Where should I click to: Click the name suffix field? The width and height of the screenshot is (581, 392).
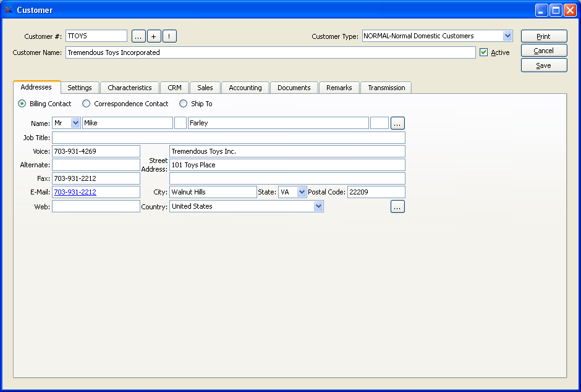click(x=380, y=123)
